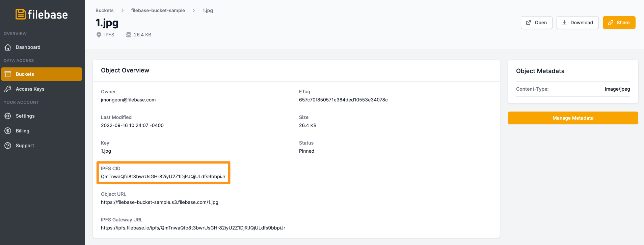
Task: Click the Size 26.4 KB value in overview
Action: coord(308,125)
